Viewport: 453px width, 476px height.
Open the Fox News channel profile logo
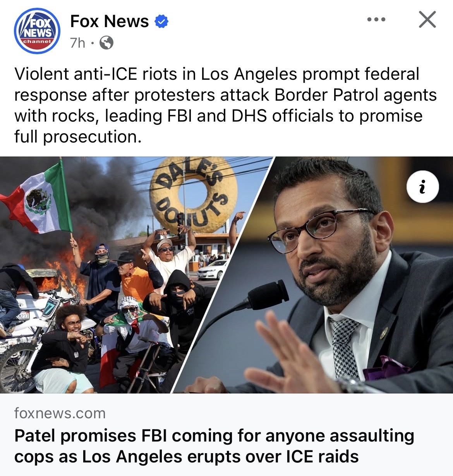click(x=37, y=31)
